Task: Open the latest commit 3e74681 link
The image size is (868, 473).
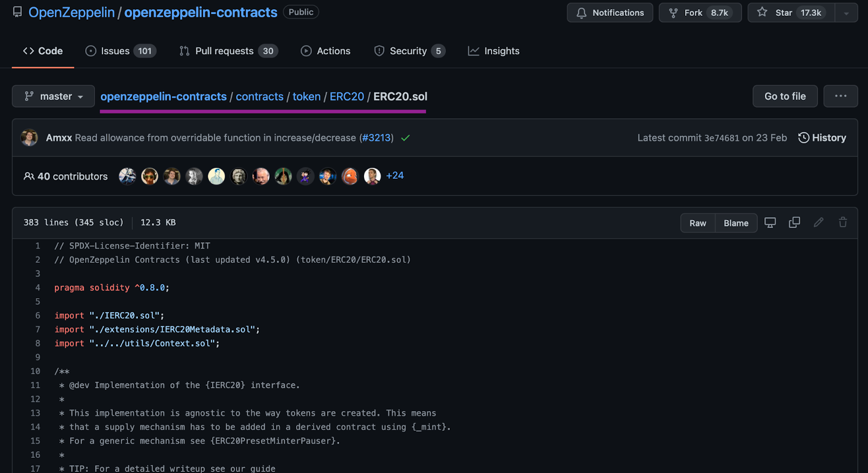Action: [722, 138]
